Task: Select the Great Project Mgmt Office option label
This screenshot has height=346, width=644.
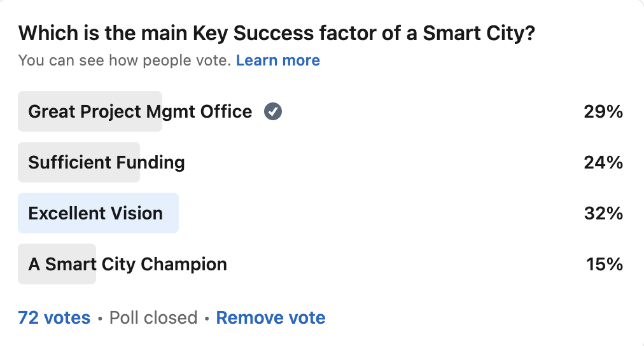Action: (x=140, y=112)
